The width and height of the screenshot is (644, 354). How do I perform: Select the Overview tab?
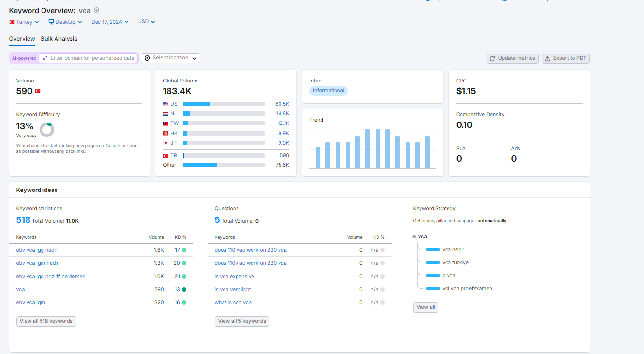tap(22, 39)
